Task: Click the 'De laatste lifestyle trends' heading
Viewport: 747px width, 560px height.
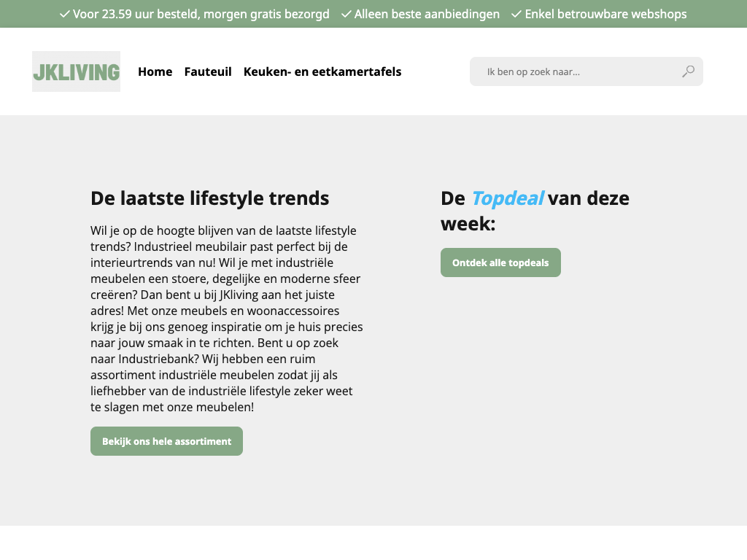Action: pyautogui.click(x=210, y=198)
